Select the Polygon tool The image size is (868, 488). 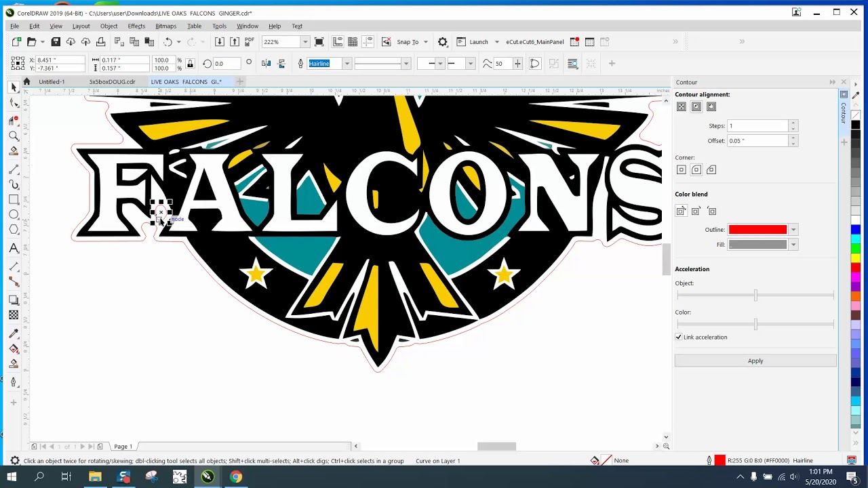point(14,230)
